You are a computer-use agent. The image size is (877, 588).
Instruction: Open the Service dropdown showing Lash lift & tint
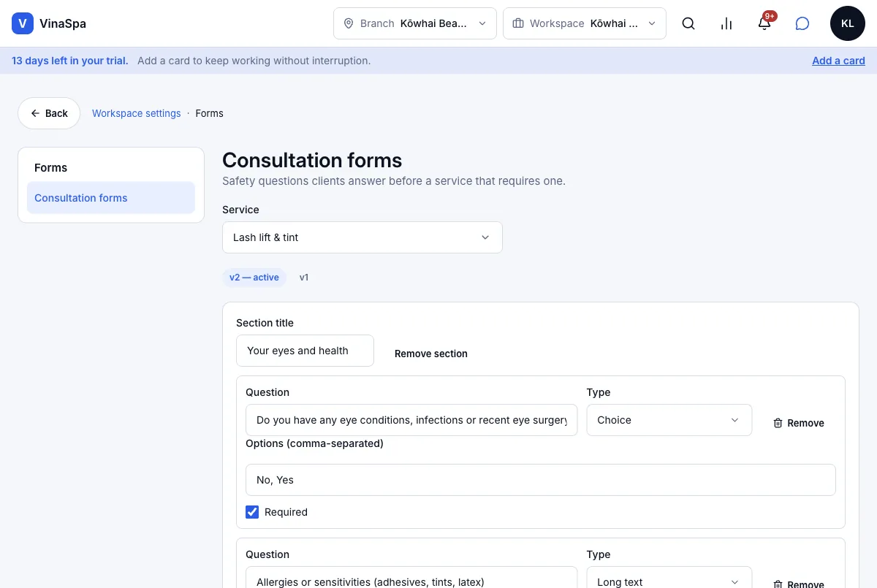tap(362, 237)
